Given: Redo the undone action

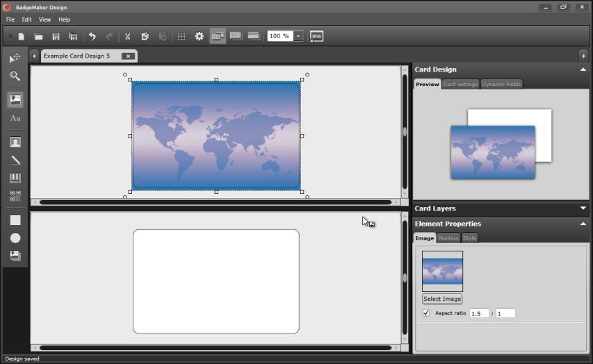Looking at the screenshot, I should 109,36.
